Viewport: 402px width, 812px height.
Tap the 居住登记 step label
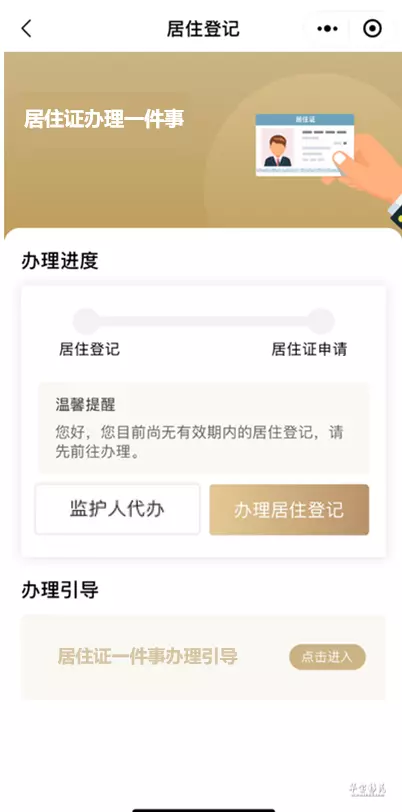89,349
